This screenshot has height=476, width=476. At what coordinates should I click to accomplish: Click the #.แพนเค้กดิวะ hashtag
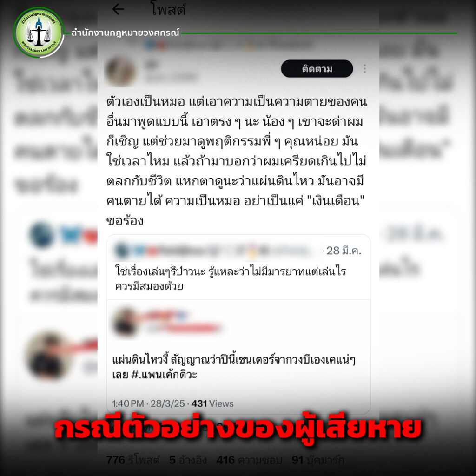point(164,375)
